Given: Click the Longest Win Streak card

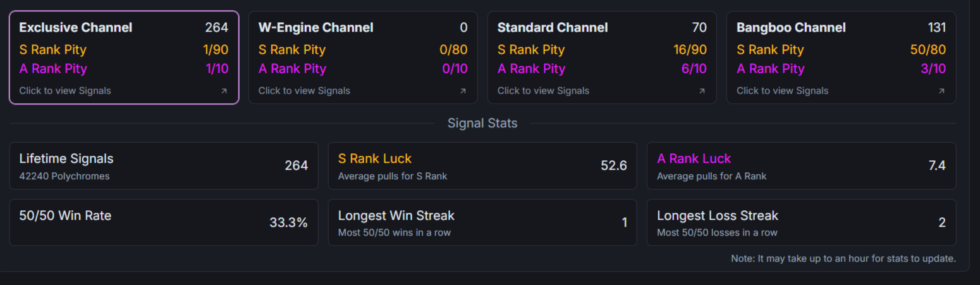Looking at the screenshot, I should [x=482, y=222].
